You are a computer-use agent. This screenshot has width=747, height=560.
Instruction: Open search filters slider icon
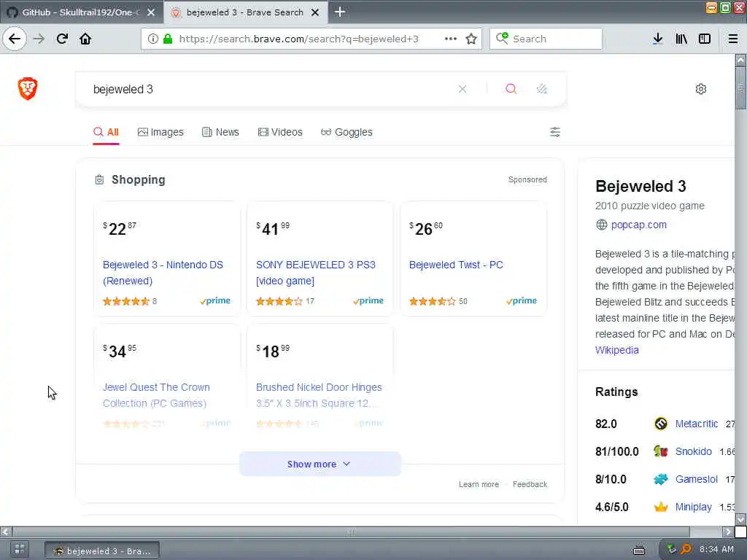555,132
